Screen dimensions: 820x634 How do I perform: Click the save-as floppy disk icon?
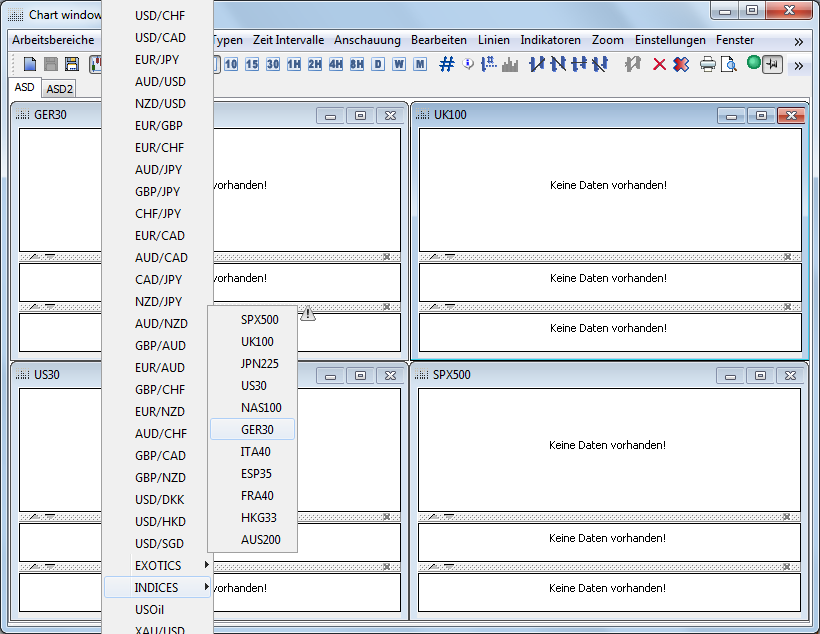pos(72,64)
